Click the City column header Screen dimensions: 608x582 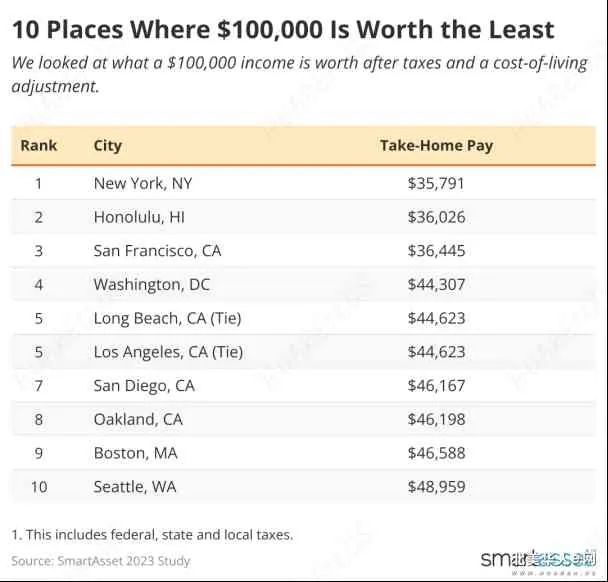[108, 145]
